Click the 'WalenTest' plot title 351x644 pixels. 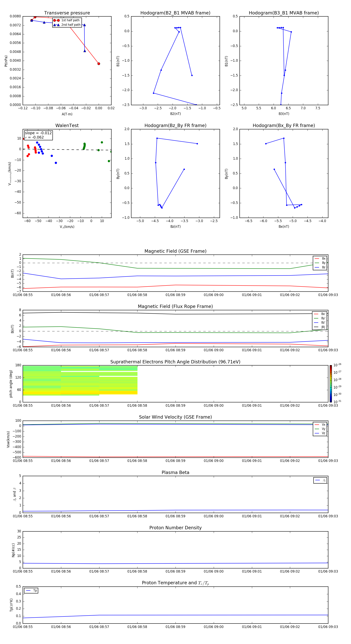67,125
